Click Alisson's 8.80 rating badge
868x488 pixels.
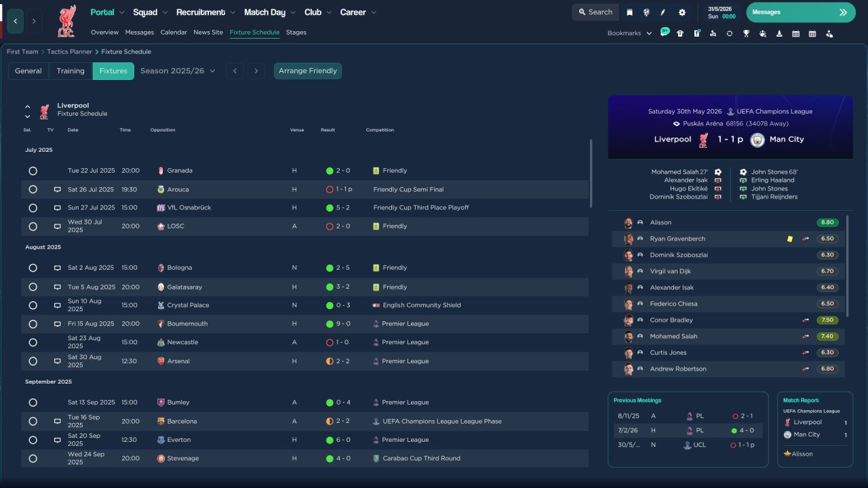click(x=827, y=222)
